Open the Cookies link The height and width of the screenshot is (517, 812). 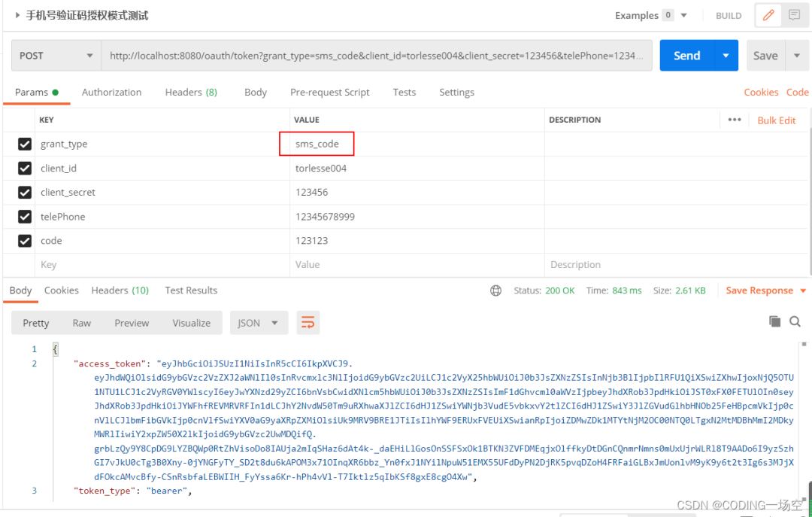coord(761,92)
